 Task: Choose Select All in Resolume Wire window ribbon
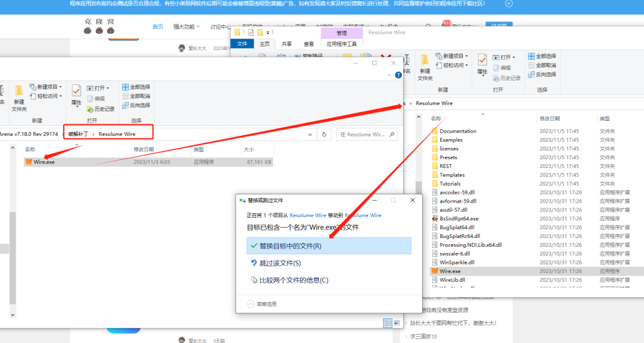541,56
